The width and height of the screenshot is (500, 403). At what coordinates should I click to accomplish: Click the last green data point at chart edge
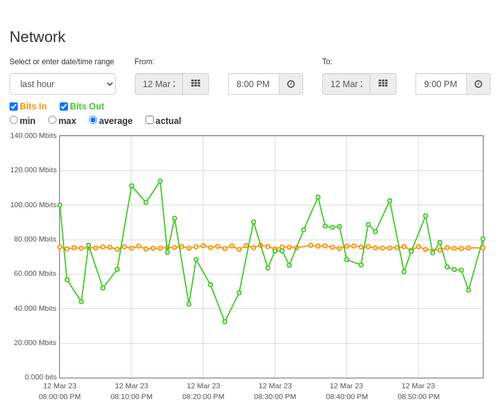483,239
